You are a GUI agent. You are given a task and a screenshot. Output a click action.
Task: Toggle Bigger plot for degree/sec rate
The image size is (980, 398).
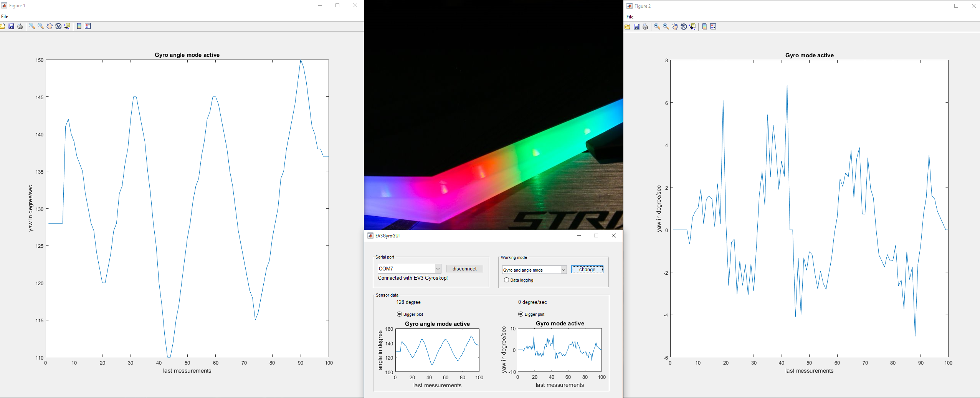[x=521, y=314]
